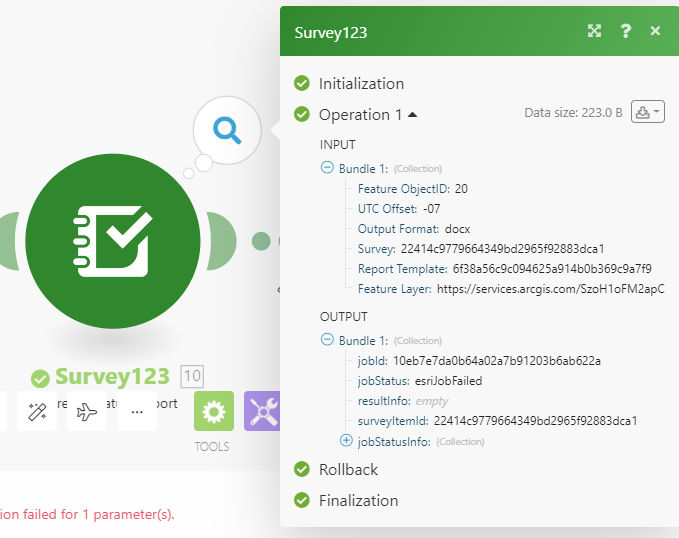Click the airplane explain flow icon
Viewport: 679px width, 538px height.
click(x=87, y=411)
